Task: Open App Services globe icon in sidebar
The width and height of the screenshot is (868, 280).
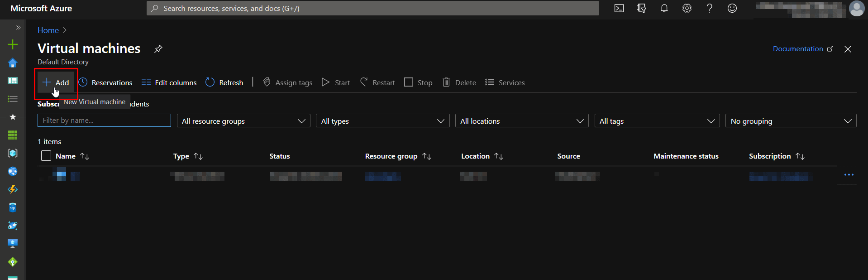Action: pos(13,171)
